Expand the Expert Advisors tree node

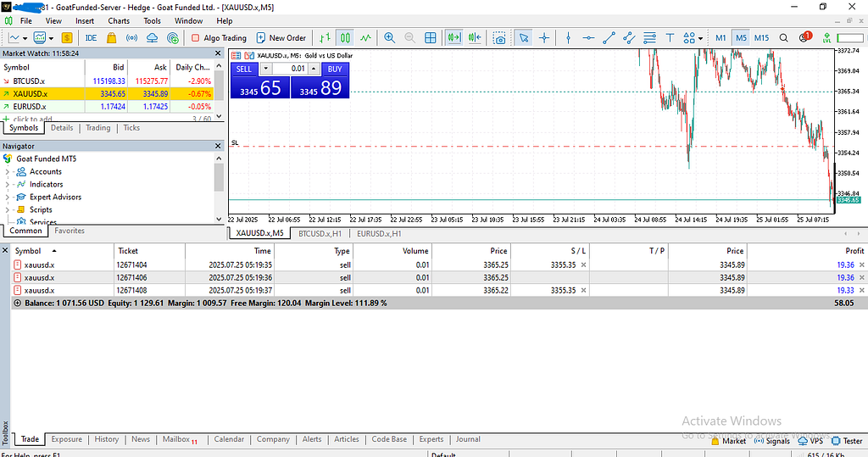[x=7, y=198]
